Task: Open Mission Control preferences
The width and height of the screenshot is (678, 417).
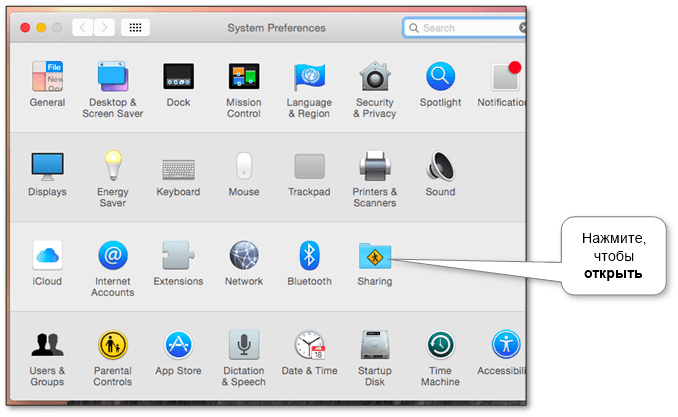Action: 244,89
